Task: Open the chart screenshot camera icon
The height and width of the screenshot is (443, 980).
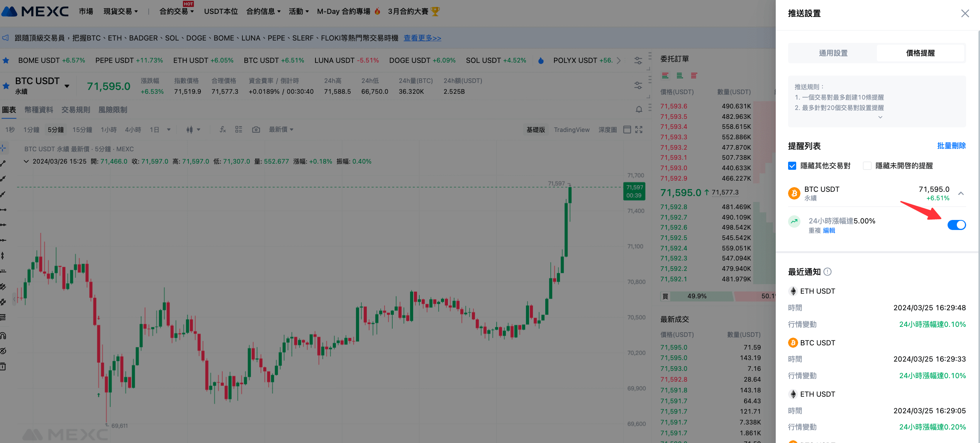Action: 256,130
